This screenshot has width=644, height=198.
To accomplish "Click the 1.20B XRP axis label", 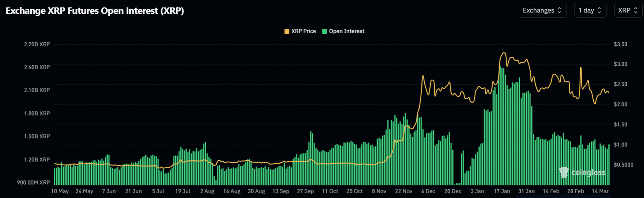I will click(37, 159).
